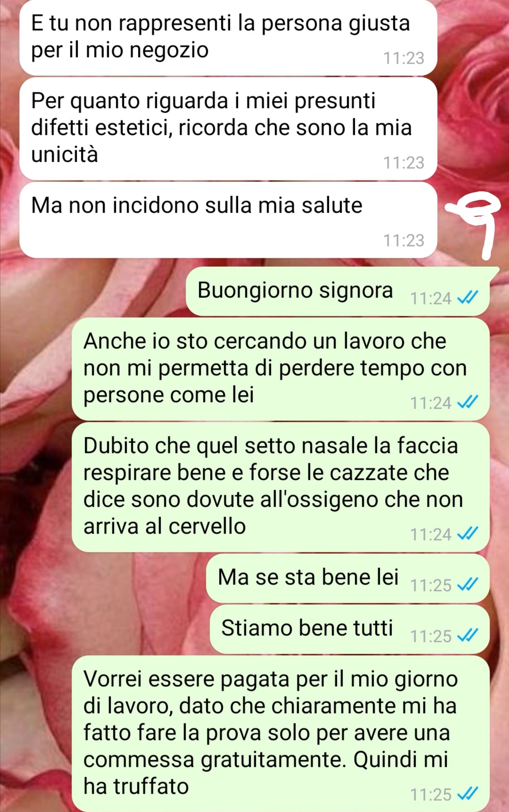
Task: Tap 11:23 timestamp under "Ma non incidono" message
Action: pos(404,240)
